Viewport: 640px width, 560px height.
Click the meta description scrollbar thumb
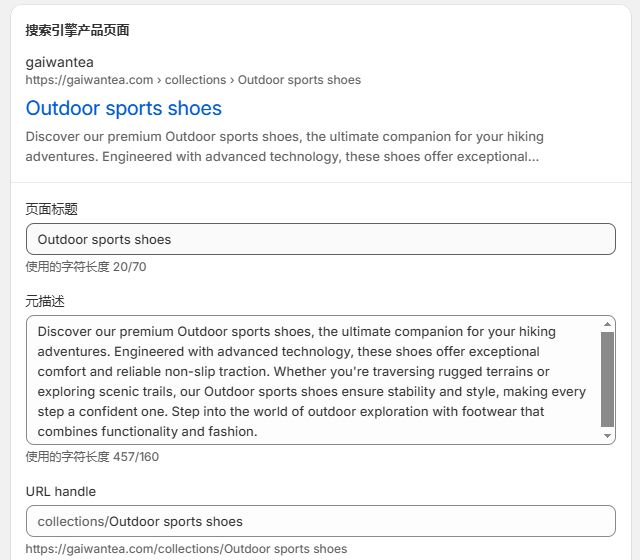tap(607, 379)
